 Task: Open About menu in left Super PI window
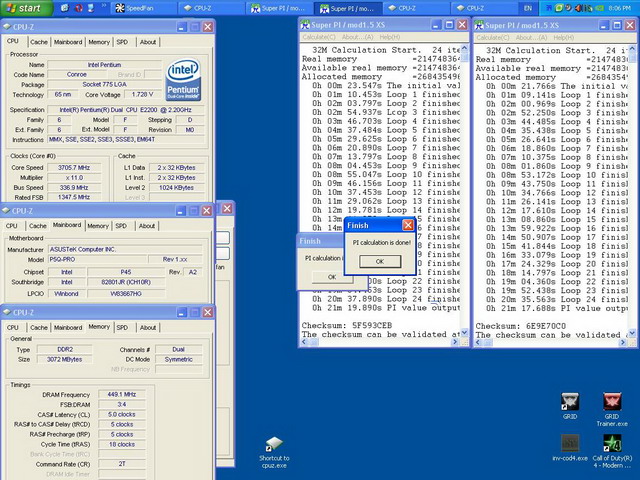357,37
